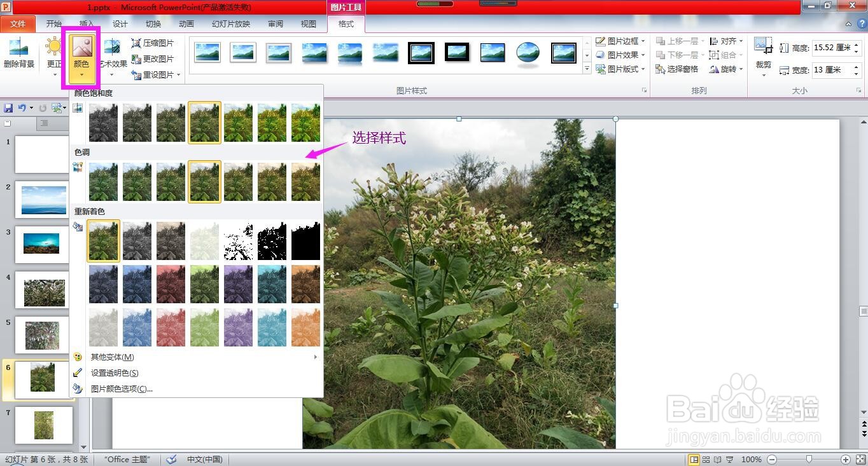Open the size dialog launcher
The height and width of the screenshot is (466, 868).
860,92
